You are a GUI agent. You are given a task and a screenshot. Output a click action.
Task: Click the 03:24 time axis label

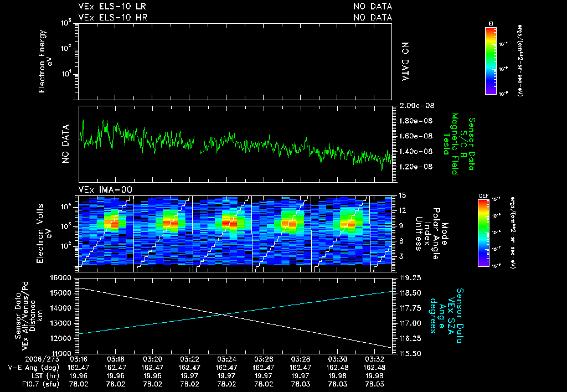pos(226,359)
